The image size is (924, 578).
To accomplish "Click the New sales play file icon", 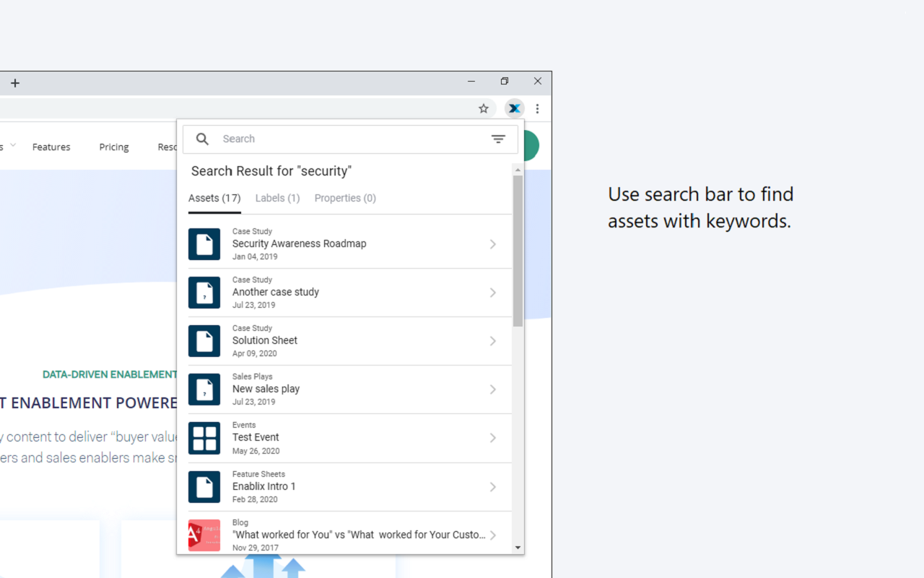I will pos(204,389).
